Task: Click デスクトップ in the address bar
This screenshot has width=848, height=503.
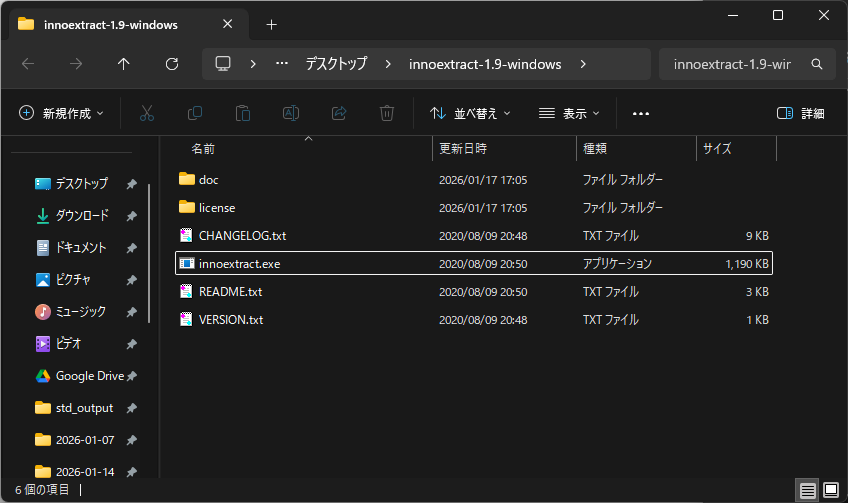Action: [337, 64]
